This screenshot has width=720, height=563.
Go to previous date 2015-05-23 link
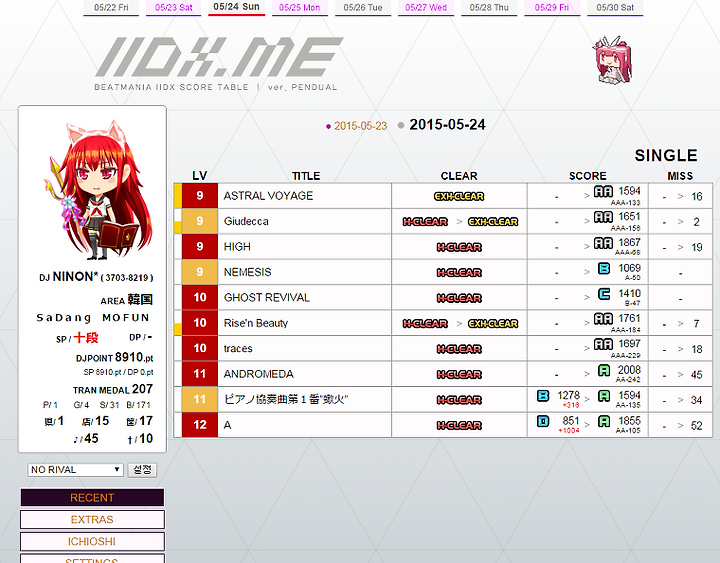point(360,126)
